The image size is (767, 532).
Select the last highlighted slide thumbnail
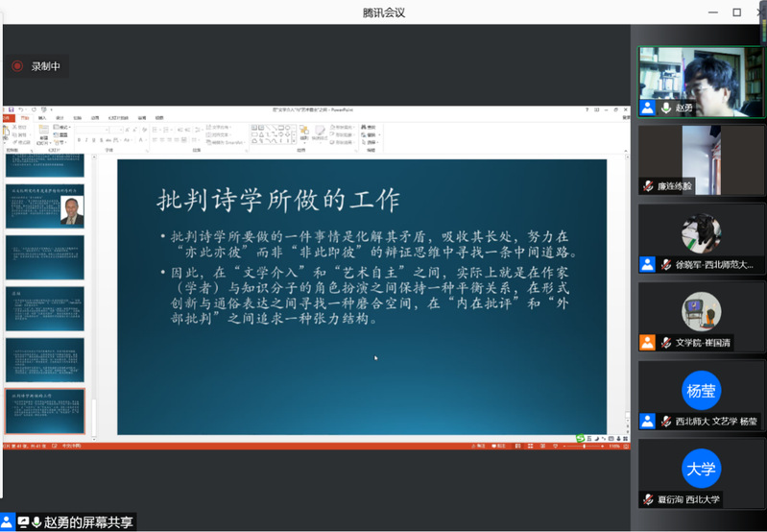pyautogui.click(x=45, y=411)
